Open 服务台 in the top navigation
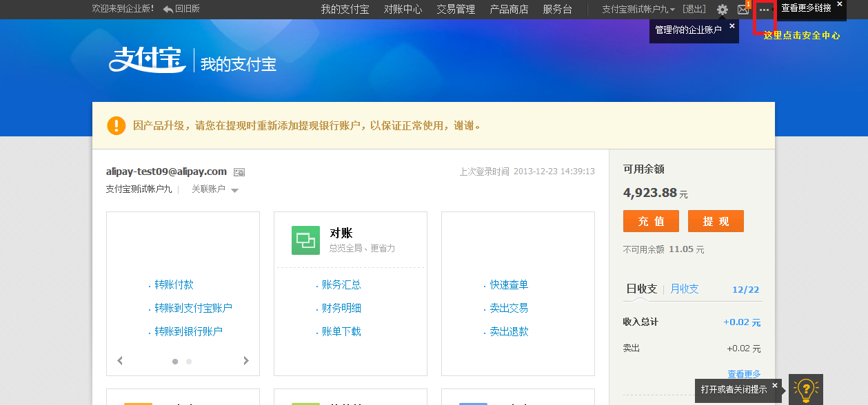Viewport: 868px width, 405px height. point(558,10)
